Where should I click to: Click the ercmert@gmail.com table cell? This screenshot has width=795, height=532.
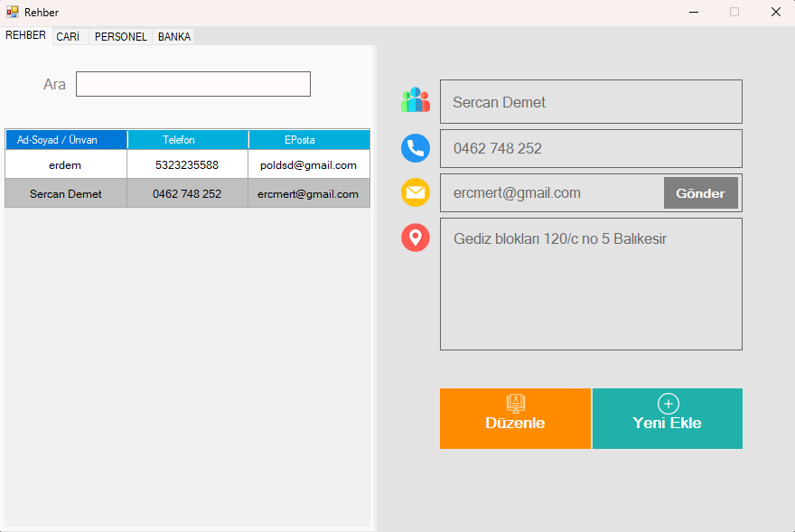308,194
